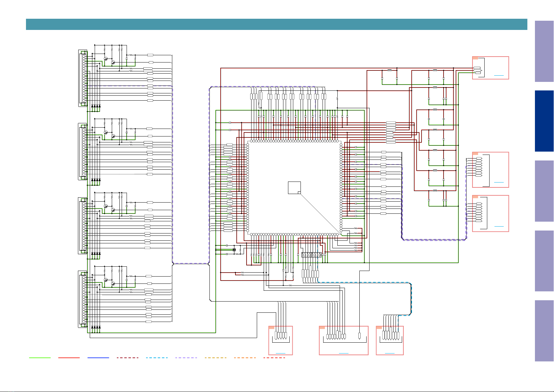Click the solid red line in the legend
This screenshot has width=554, height=392.
[x=69, y=358]
